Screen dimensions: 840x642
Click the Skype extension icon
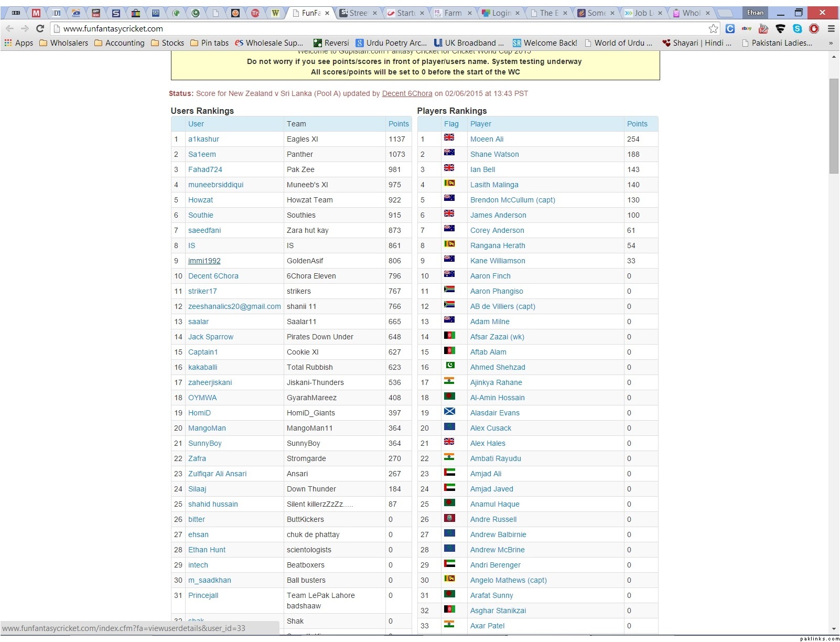[797, 28]
